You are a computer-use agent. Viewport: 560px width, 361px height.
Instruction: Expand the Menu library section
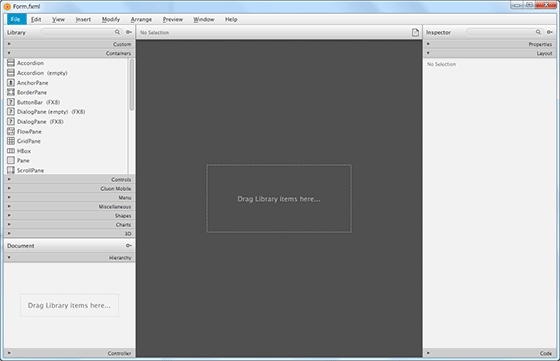pyautogui.click(x=69, y=197)
